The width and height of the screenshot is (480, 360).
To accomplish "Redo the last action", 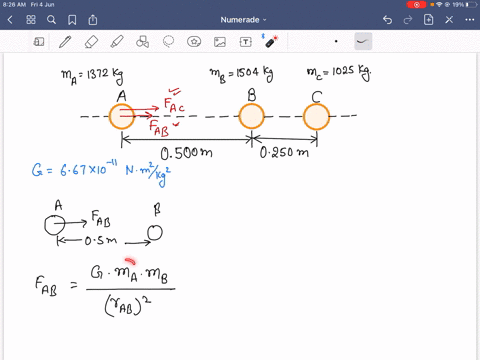I will 408,20.
